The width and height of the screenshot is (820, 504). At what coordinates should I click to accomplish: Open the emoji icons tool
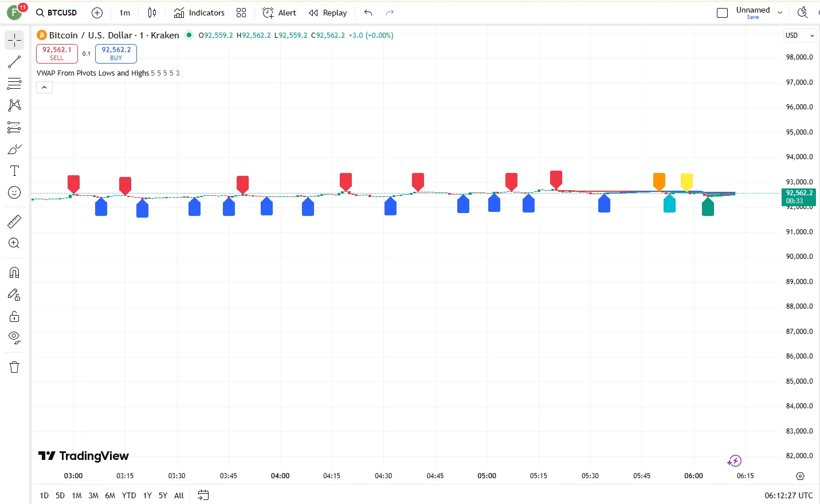14,193
